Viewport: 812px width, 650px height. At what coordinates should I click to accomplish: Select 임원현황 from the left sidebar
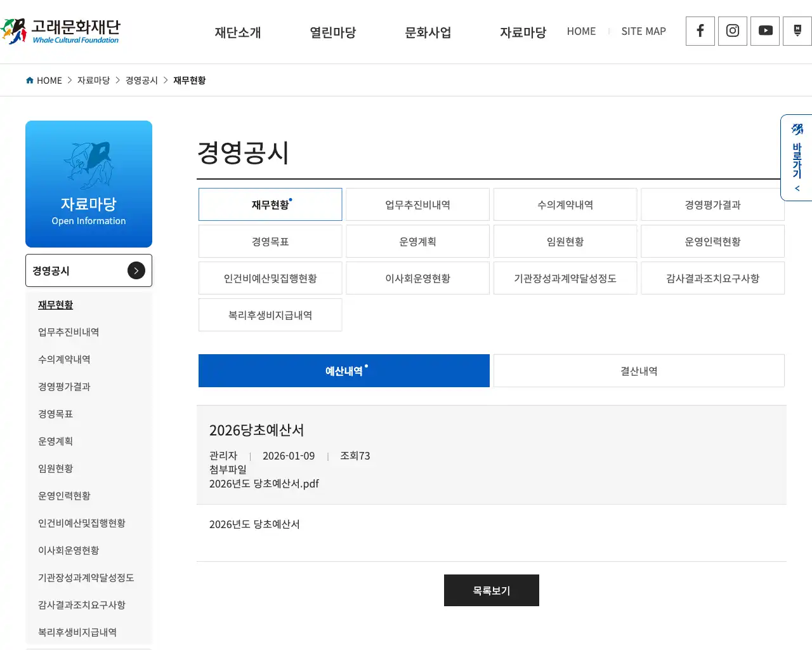coord(54,468)
